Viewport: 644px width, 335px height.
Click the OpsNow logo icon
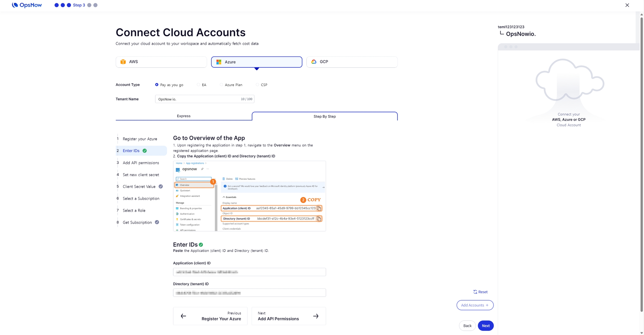click(x=15, y=5)
